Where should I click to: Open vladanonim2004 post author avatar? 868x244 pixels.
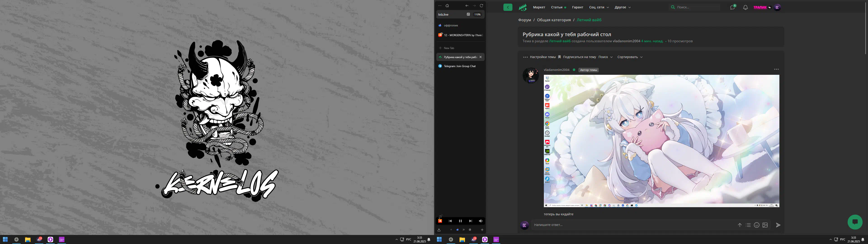point(531,75)
